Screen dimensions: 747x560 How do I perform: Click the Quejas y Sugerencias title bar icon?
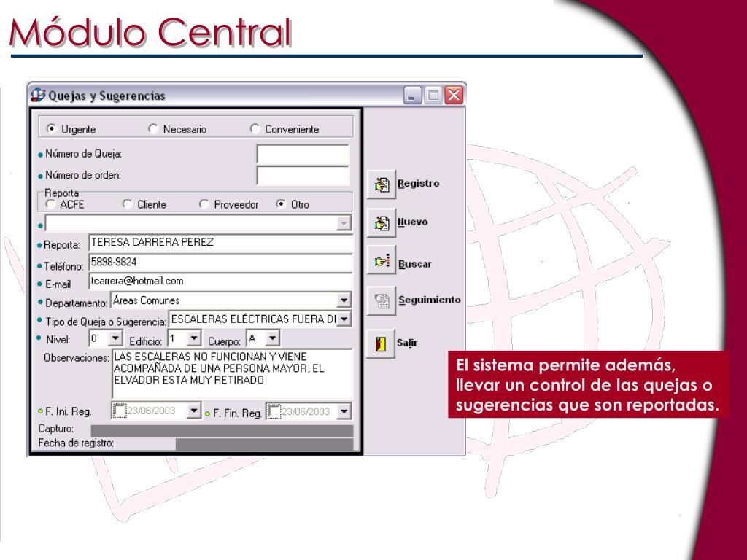click(x=38, y=95)
